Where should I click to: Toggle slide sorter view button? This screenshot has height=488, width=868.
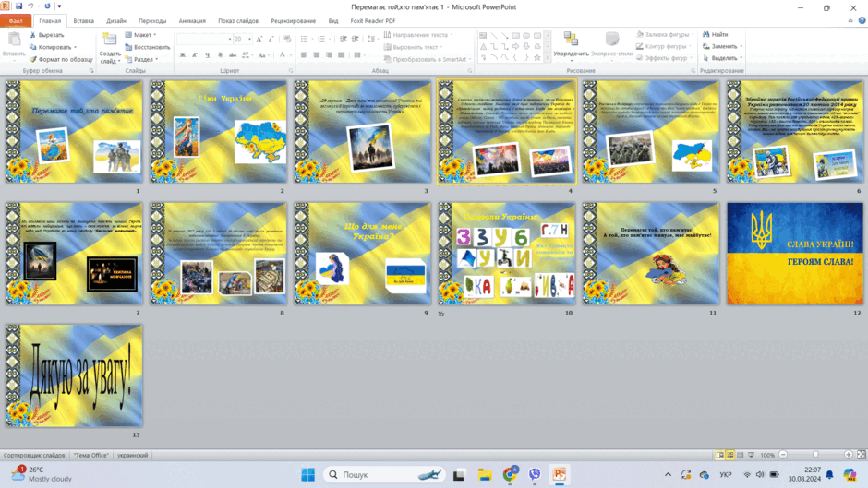click(x=730, y=455)
